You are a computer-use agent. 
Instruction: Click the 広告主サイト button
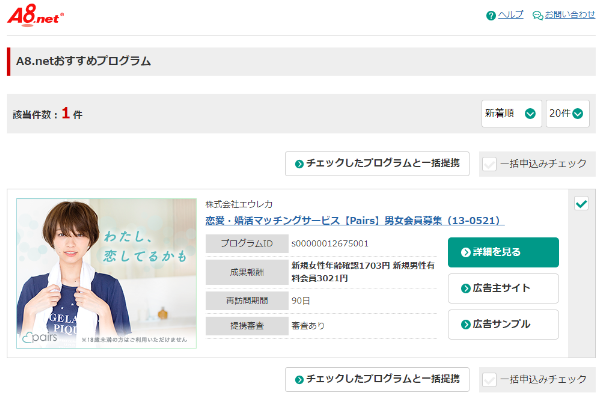[x=503, y=288]
